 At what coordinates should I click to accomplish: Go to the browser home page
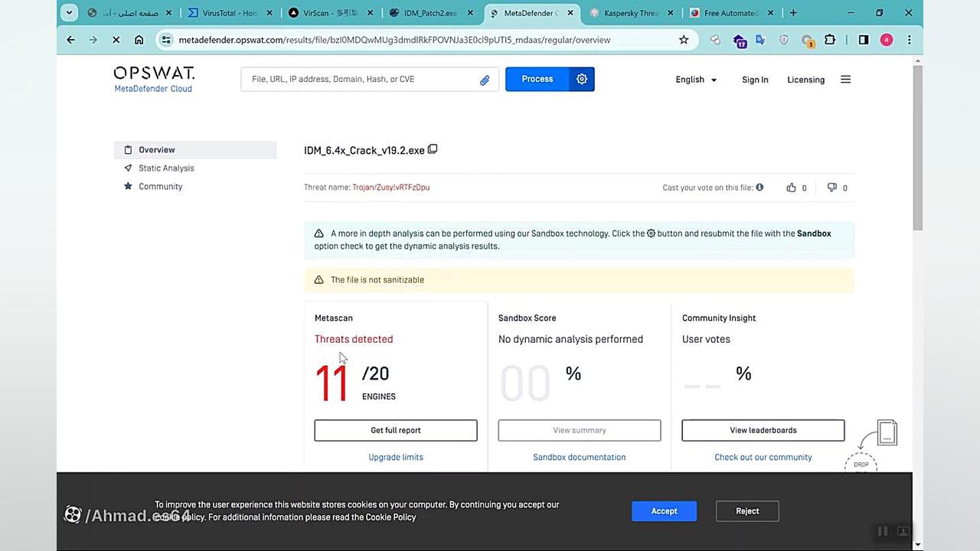tap(139, 40)
